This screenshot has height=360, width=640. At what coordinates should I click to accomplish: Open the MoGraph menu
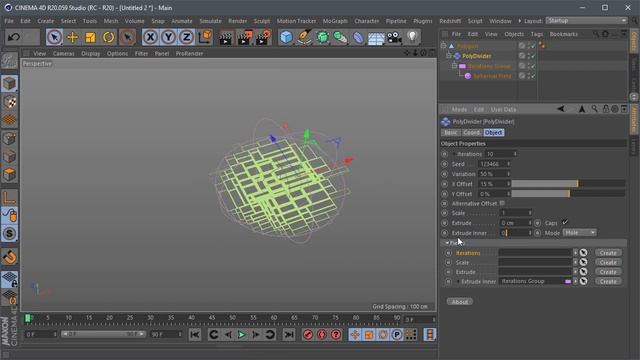[x=335, y=21]
